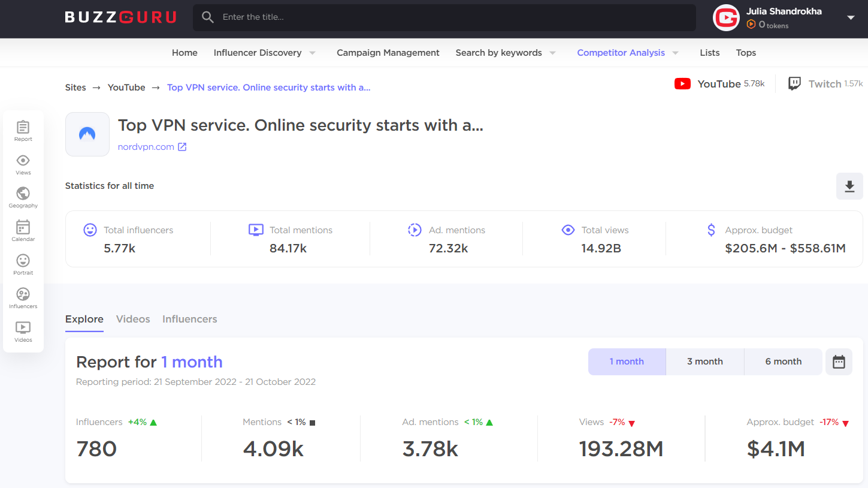Switch to the Videos tab

(133, 320)
